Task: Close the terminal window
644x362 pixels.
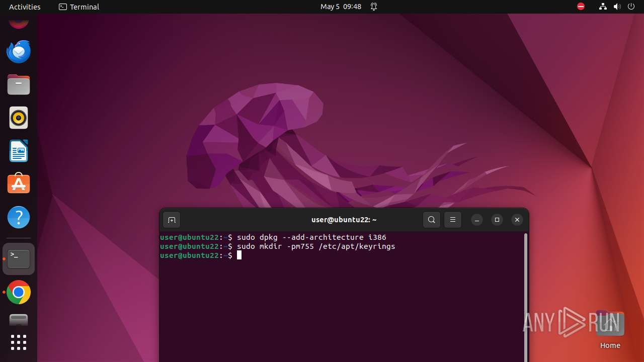Action: [x=517, y=220]
